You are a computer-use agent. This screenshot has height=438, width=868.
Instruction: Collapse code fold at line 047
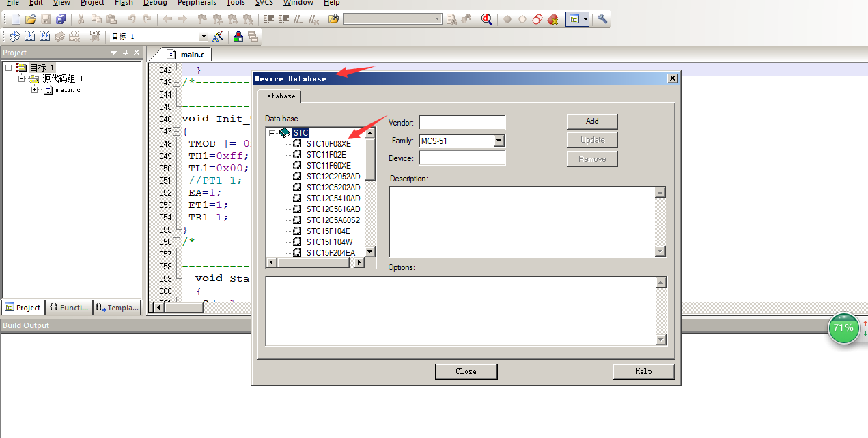click(177, 132)
